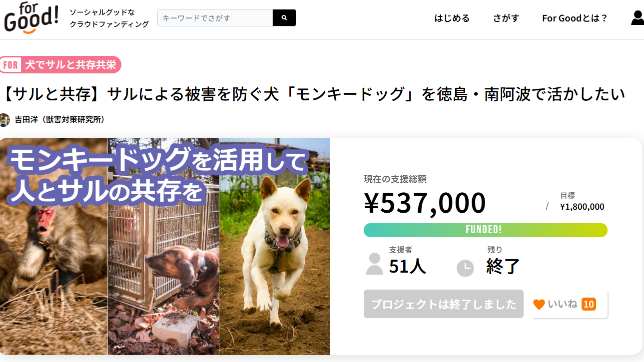Click the clock remaining-time icon

465,268
